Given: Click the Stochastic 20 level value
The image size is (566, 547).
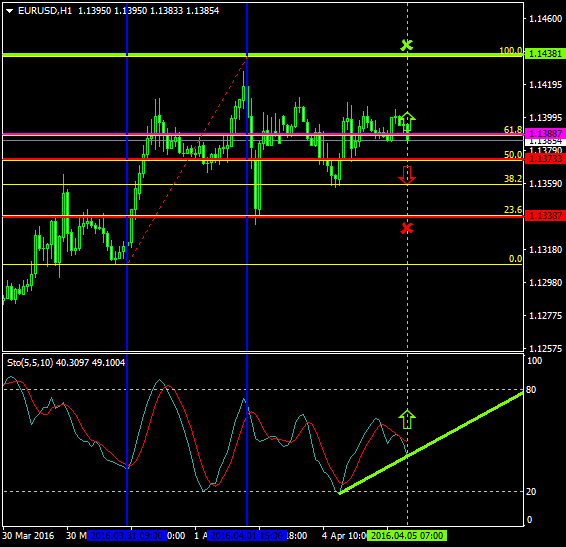Looking at the screenshot, I should [x=531, y=491].
